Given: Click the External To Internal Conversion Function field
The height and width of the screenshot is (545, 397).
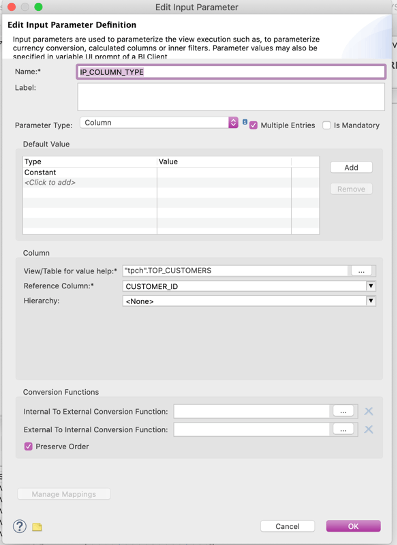Looking at the screenshot, I should (252, 429).
